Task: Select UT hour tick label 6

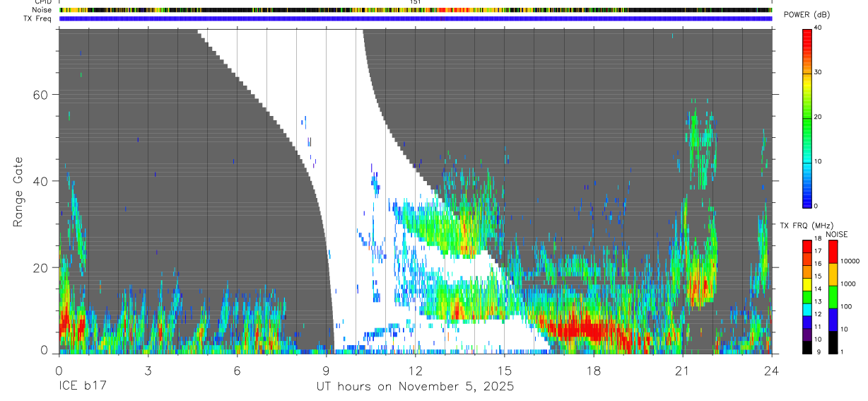Action: pos(237,371)
